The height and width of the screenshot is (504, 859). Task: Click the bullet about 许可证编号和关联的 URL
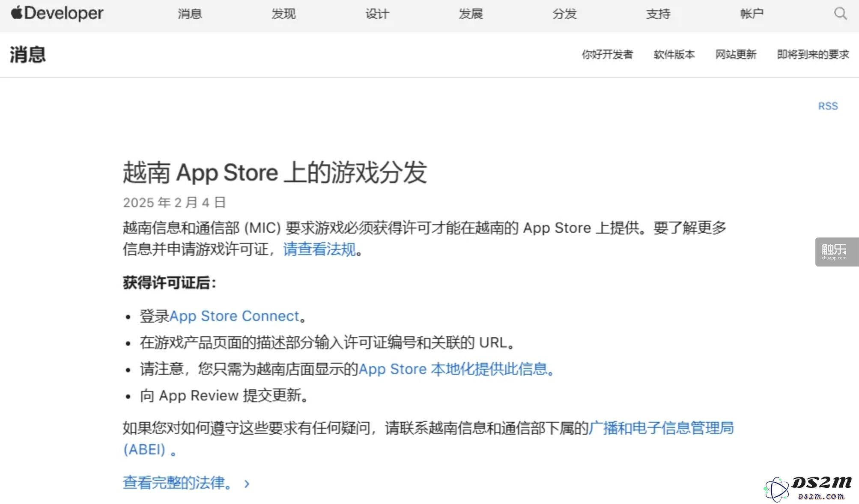point(328,342)
